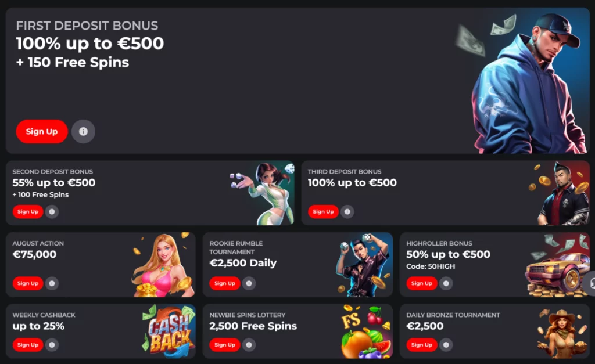595x364 pixels.
Task: Sign Up for Third Deposit Bonus
Action: [323, 211]
